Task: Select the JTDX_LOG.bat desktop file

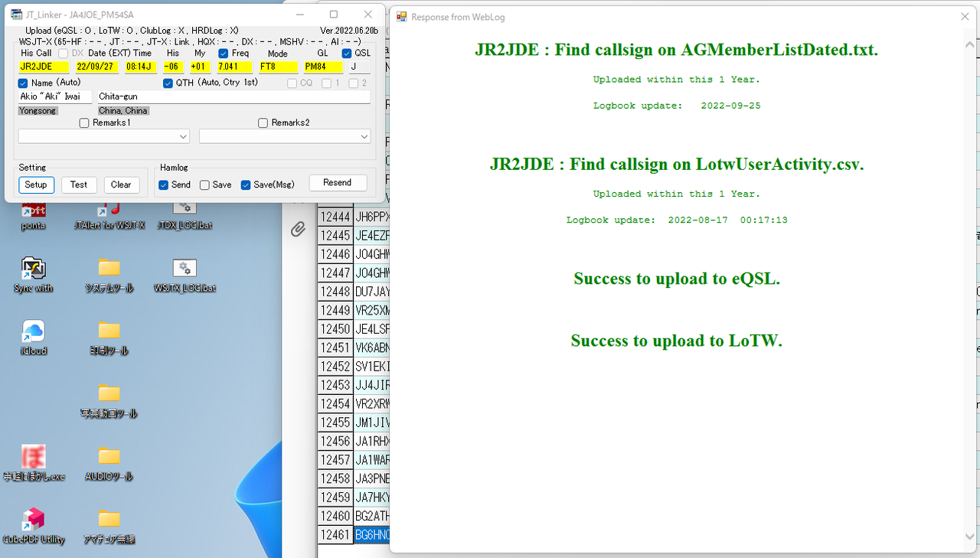Action: [184, 214]
